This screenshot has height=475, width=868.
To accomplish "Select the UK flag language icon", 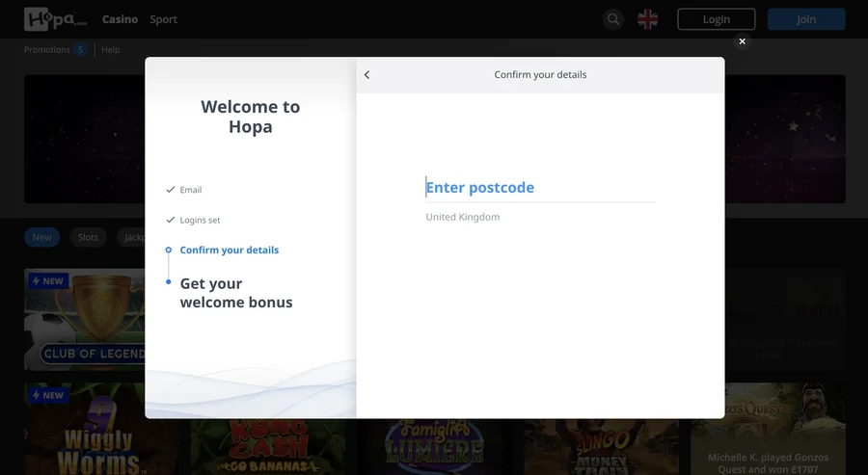I will [x=647, y=19].
